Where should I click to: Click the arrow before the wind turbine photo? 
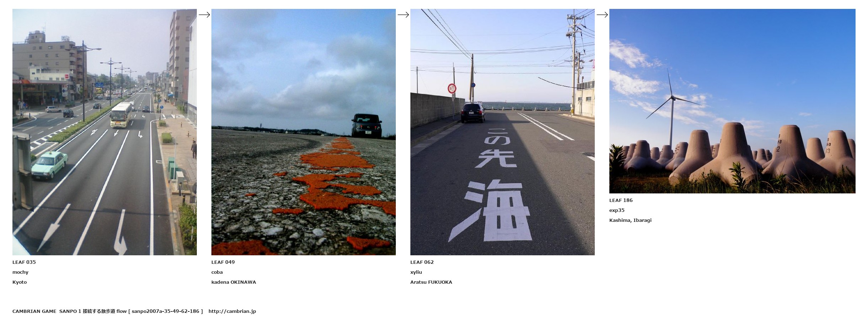[x=602, y=15]
